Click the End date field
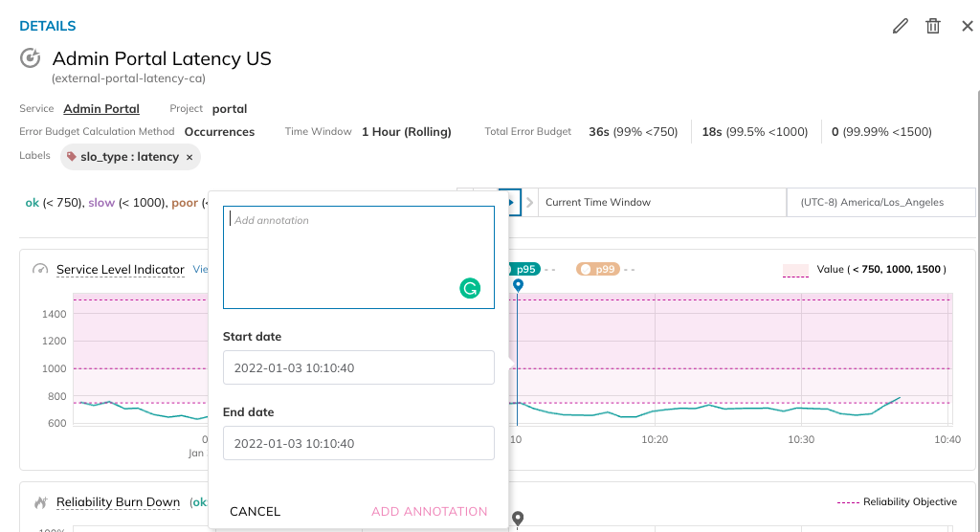The image size is (980, 532). tap(359, 443)
